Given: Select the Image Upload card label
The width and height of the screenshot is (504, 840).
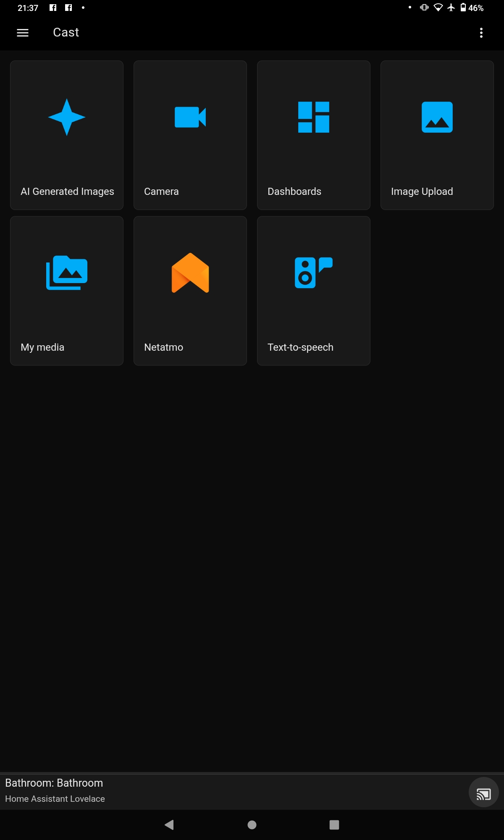Looking at the screenshot, I should (x=422, y=192).
